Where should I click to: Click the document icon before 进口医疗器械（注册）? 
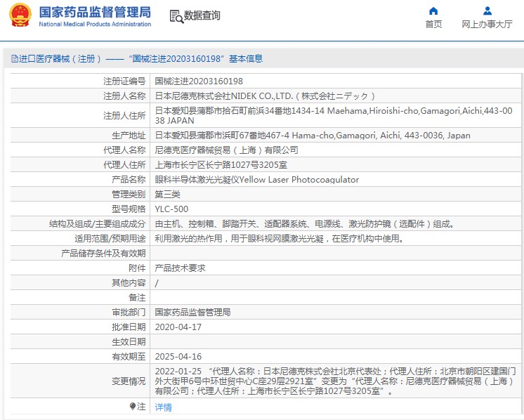14,59
